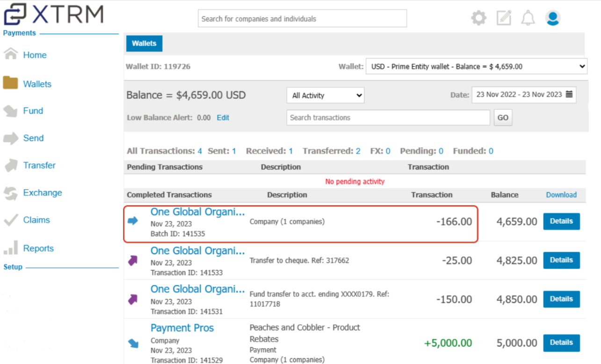601x364 pixels.
Task: Click the FX count 0
Action: tap(388, 151)
